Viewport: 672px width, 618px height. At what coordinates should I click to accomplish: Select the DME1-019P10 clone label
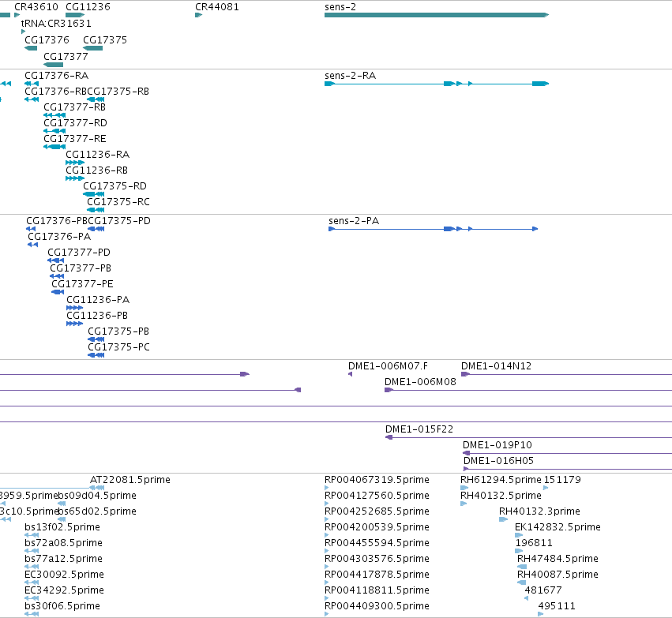pyautogui.click(x=497, y=445)
